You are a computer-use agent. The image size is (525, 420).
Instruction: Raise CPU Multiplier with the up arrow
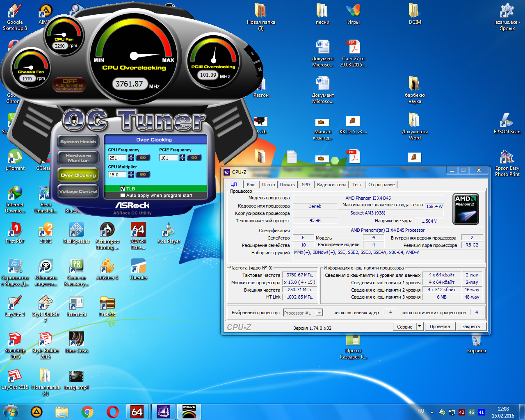click(x=131, y=173)
